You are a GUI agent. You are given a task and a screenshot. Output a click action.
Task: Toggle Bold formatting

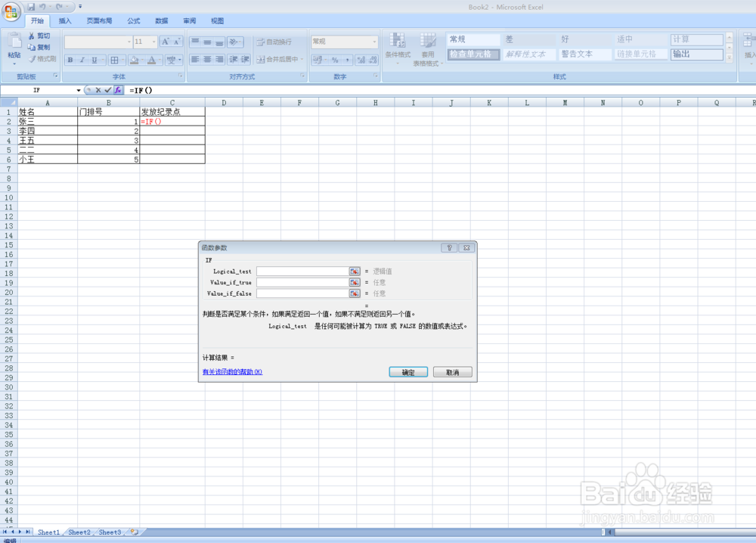click(x=70, y=60)
